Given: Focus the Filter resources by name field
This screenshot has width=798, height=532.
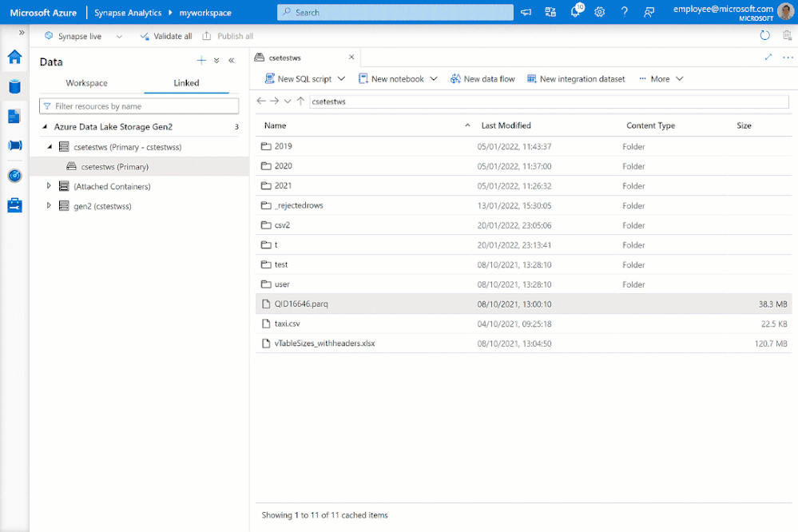Looking at the screenshot, I should tap(139, 106).
